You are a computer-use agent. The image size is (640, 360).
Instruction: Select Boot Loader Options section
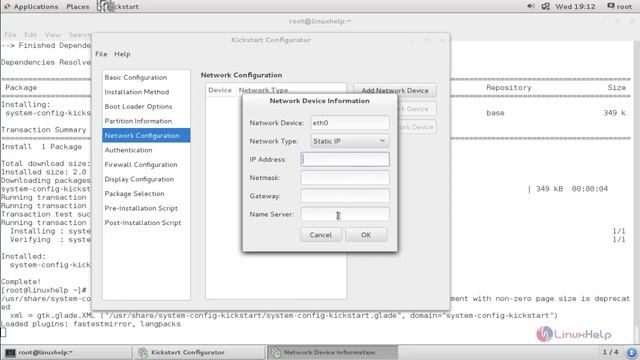click(146, 107)
